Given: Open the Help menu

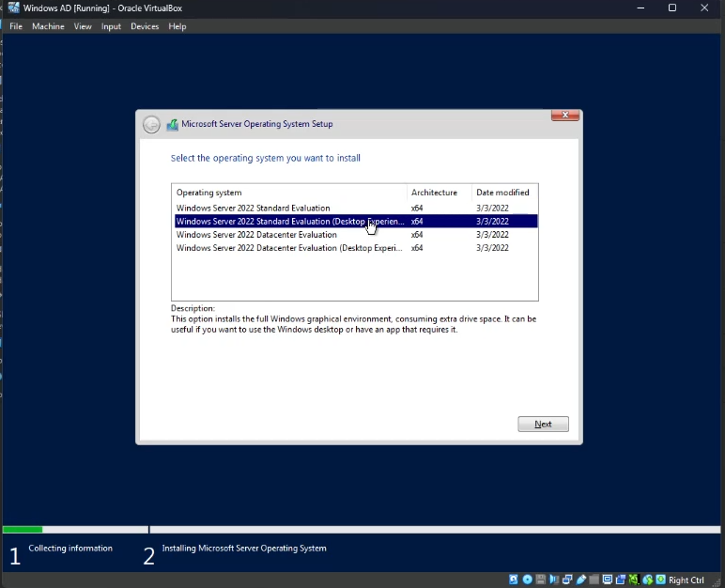Looking at the screenshot, I should pyautogui.click(x=177, y=26).
